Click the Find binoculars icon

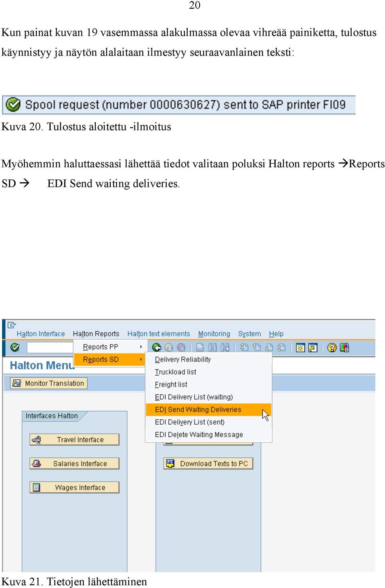(212, 347)
